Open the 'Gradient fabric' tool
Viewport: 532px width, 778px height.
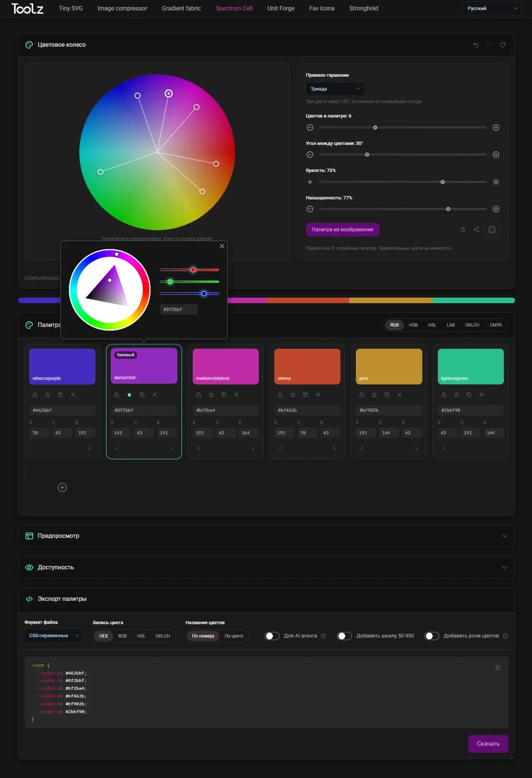pyautogui.click(x=181, y=8)
